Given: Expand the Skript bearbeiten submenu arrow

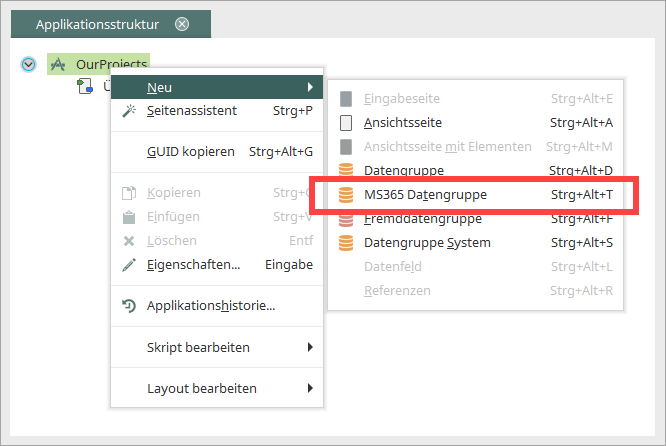Looking at the screenshot, I should (x=310, y=347).
